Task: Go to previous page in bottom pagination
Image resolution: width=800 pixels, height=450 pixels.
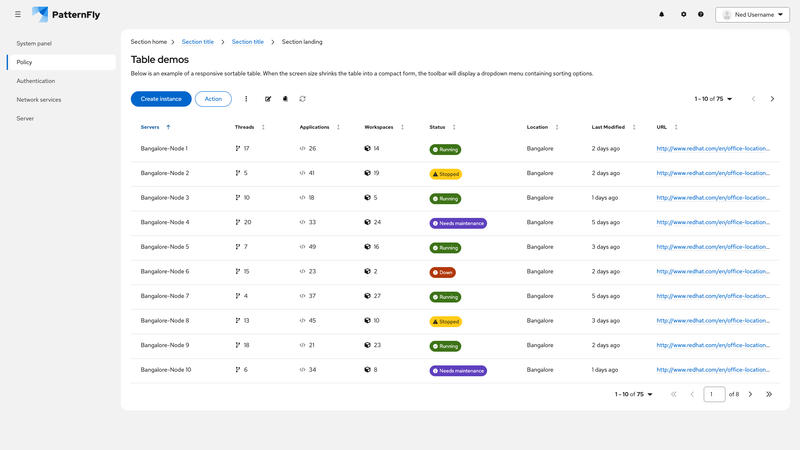Action: pos(692,394)
